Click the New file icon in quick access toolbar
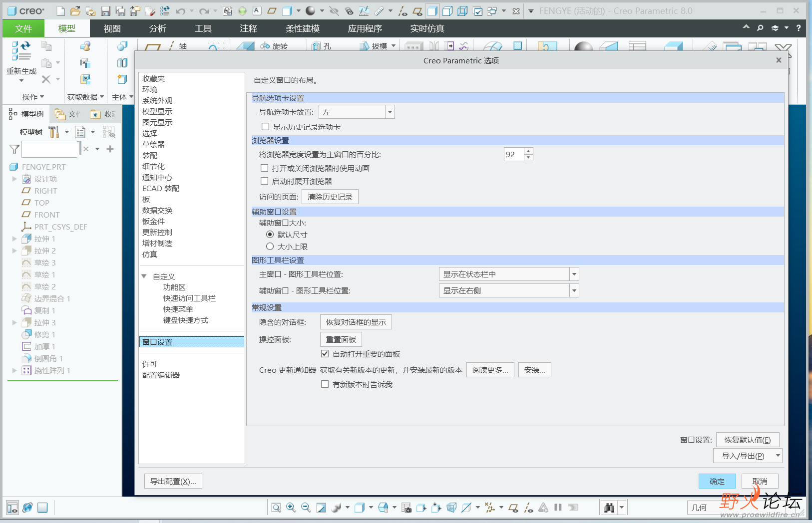 (x=60, y=10)
